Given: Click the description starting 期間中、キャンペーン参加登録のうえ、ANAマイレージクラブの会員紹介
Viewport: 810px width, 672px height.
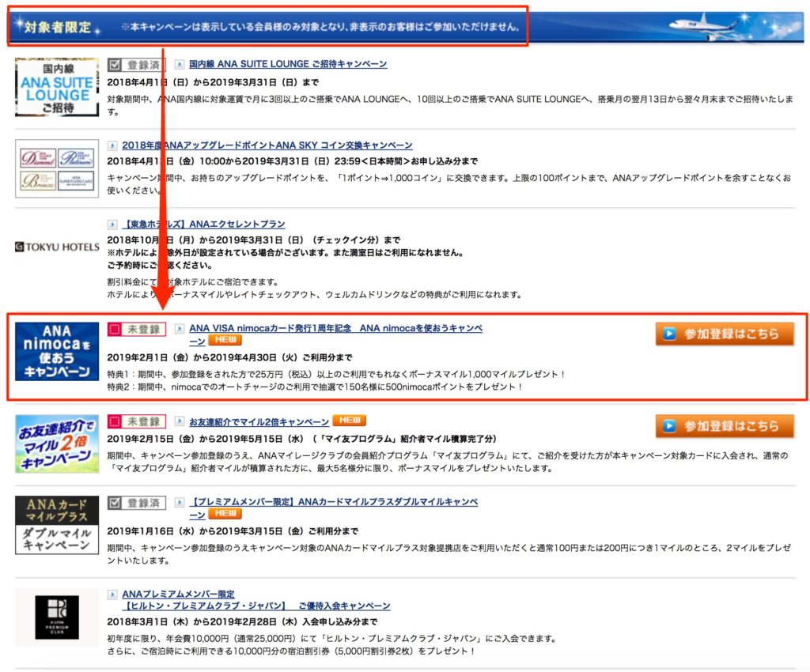Looking at the screenshot, I should 448,462.
